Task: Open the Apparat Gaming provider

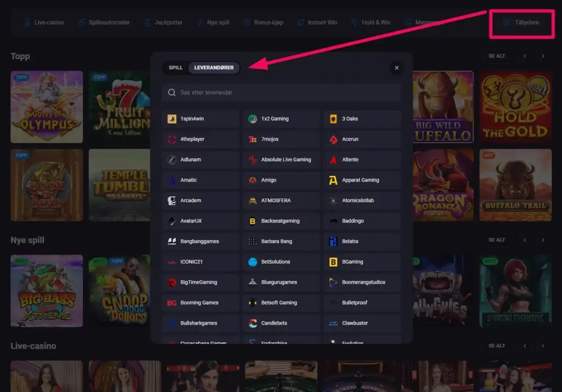Action: pyautogui.click(x=362, y=180)
